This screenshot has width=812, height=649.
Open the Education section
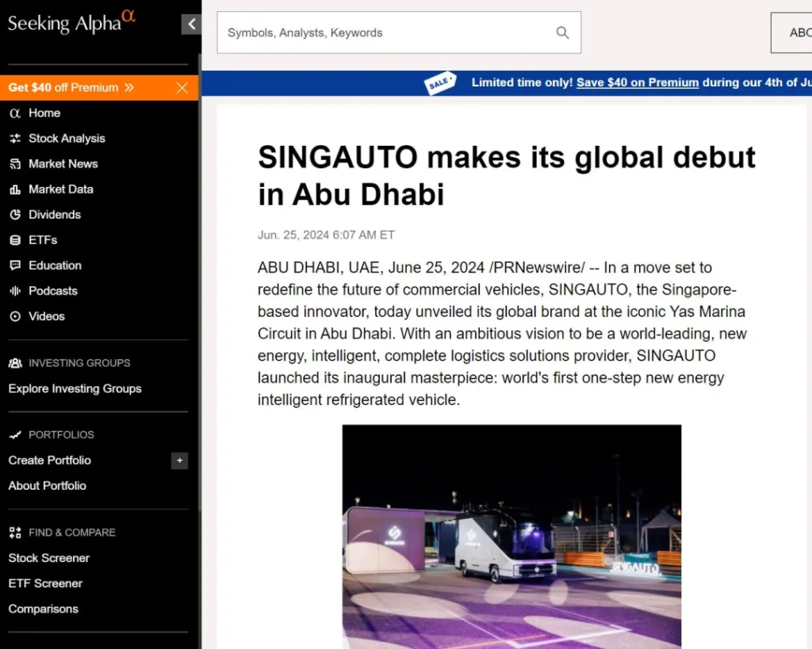[55, 265]
